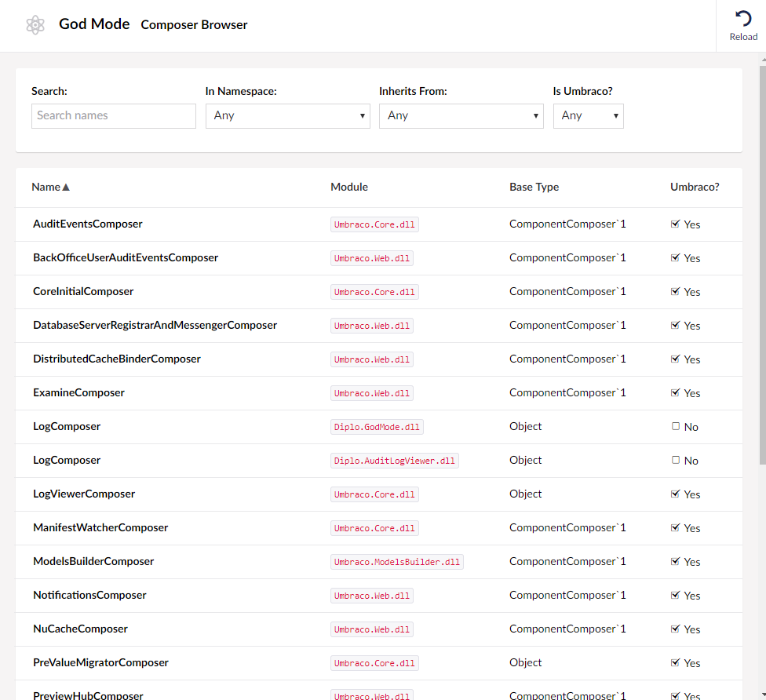Click the Reload arrow icon
The height and width of the screenshot is (700, 766).
(743, 19)
